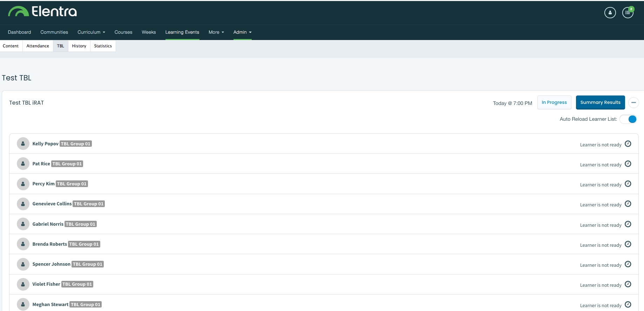This screenshot has height=311, width=644.
Task: Click the TBL Group 01 badge for Gabriel Norris
Action: (x=80, y=224)
